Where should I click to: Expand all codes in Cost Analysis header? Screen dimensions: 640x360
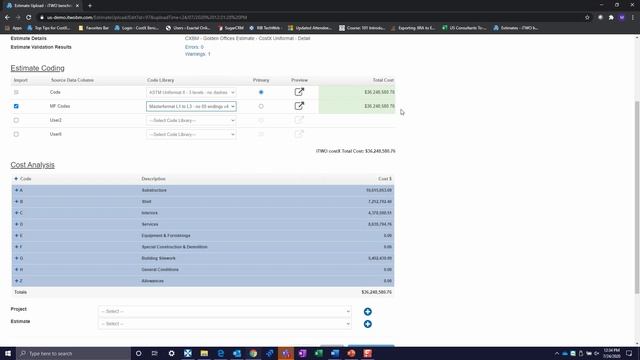pos(16,179)
